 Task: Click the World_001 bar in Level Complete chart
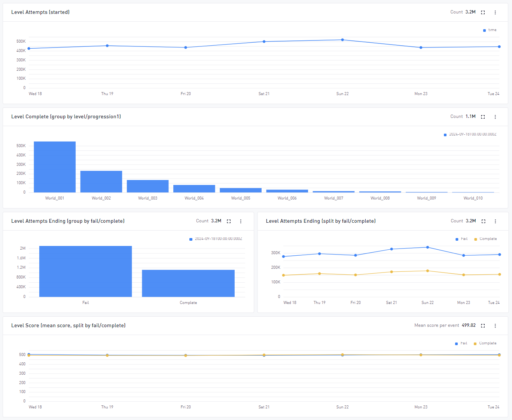(x=55, y=167)
